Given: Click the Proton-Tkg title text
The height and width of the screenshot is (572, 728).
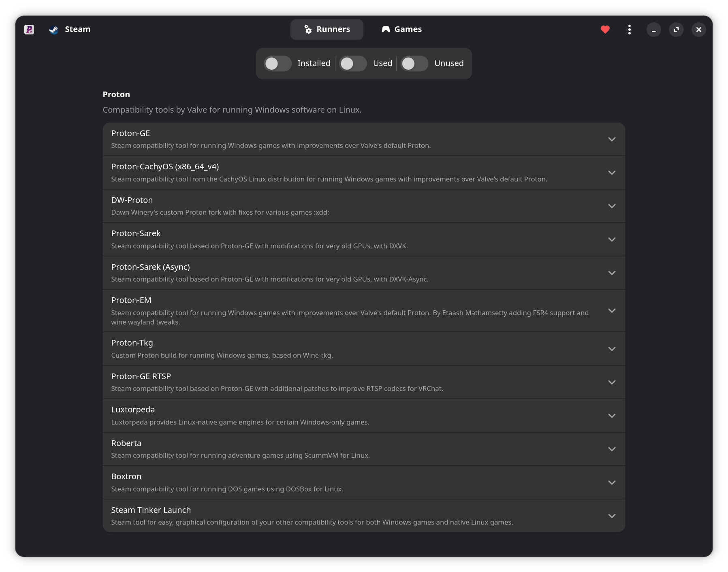Looking at the screenshot, I should 132,343.
